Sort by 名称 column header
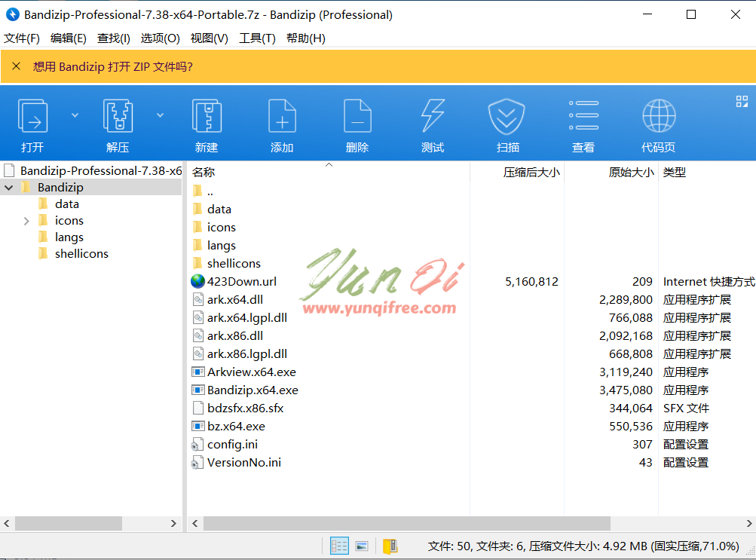The width and height of the screenshot is (756, 560). click(x=329, y=172)
